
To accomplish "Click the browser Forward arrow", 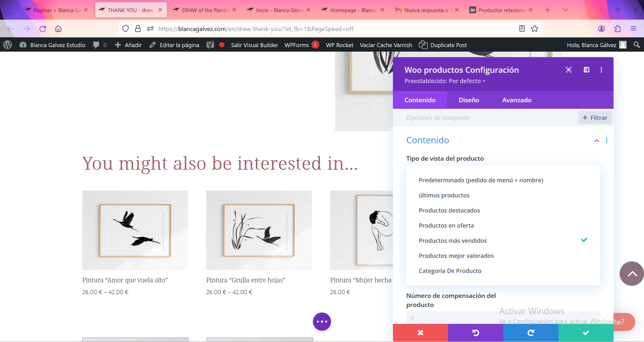I will tap(27, 29).
